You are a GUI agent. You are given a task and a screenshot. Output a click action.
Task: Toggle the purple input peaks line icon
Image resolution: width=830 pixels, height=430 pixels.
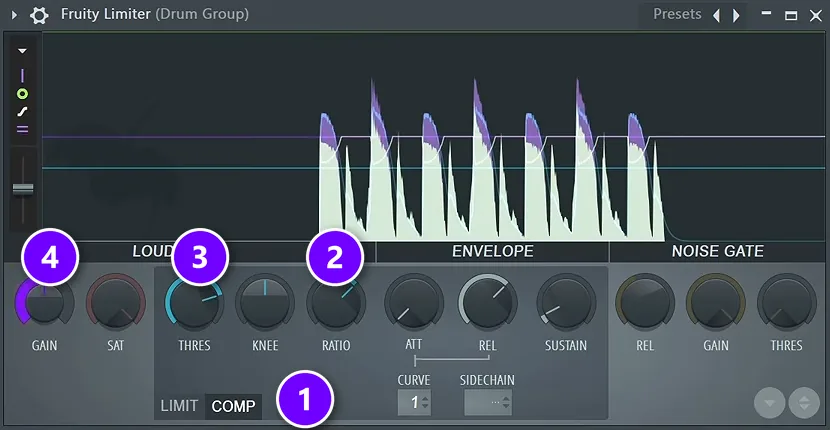[22, 76]
